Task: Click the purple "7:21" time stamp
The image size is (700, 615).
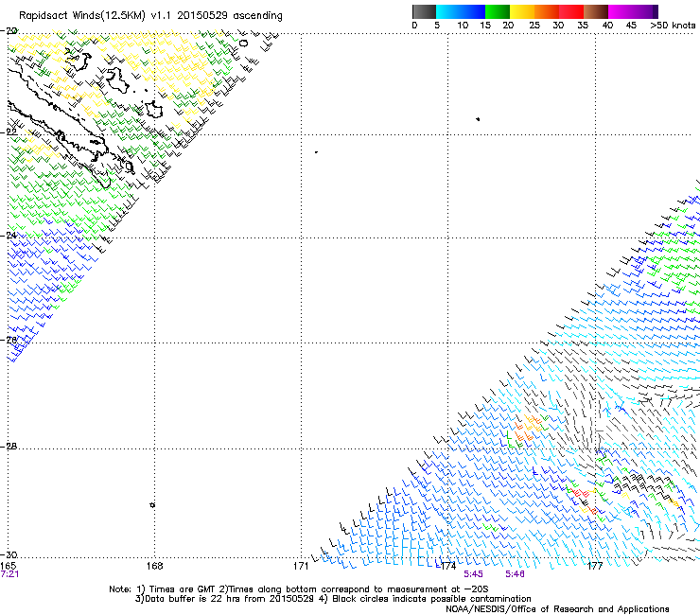Action: 9,574
